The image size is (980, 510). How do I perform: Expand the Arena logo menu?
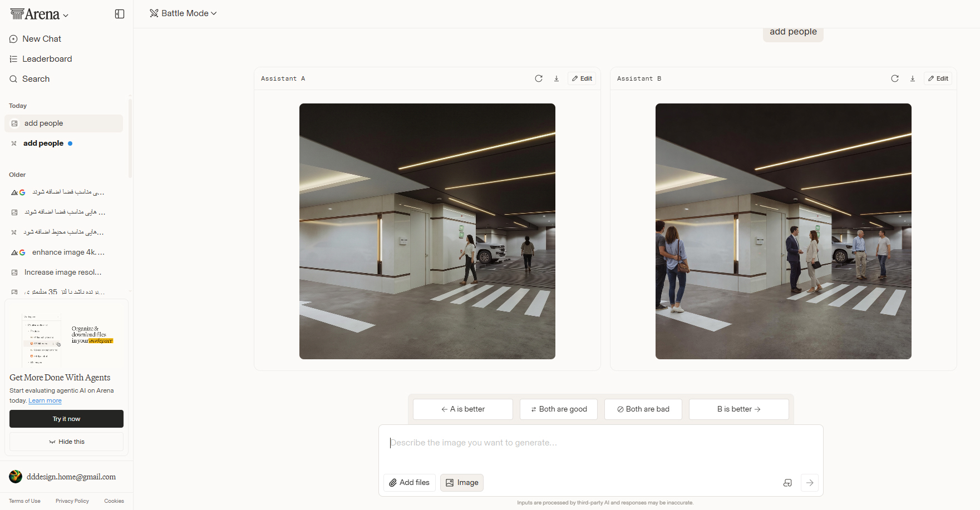click(40, 14)
